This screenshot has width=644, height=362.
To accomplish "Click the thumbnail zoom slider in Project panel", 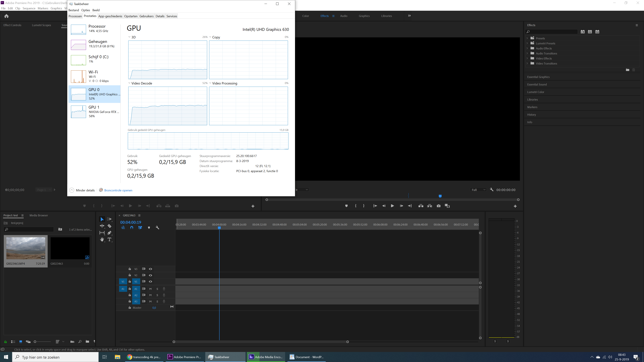I will coord(35,342).
